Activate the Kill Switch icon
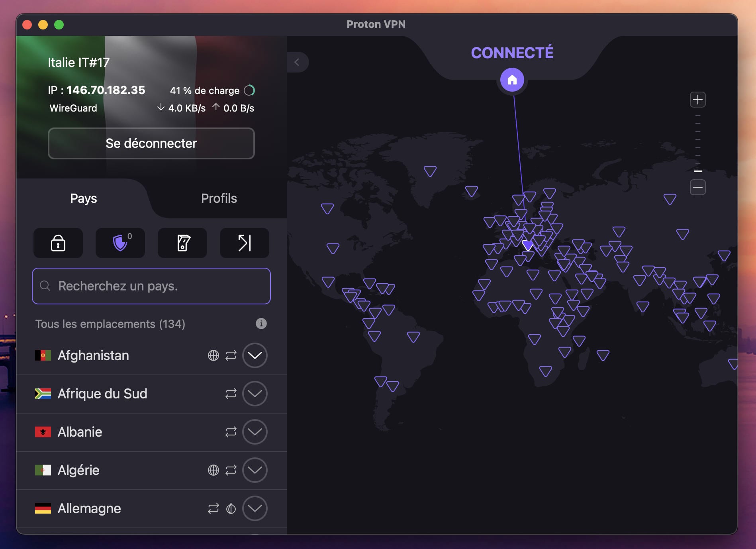Viewport: 756px width, 549px height. click(182, 243)
